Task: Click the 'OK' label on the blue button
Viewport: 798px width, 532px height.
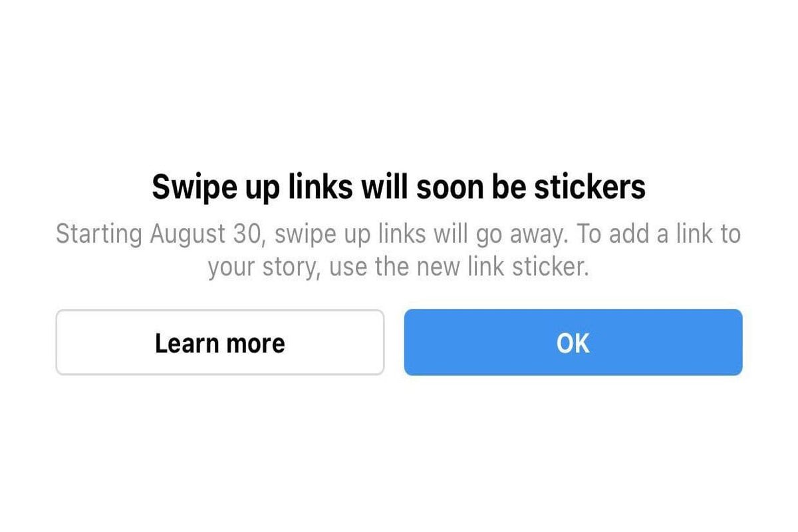Action: pyautogui.click(x=573, y=342)
